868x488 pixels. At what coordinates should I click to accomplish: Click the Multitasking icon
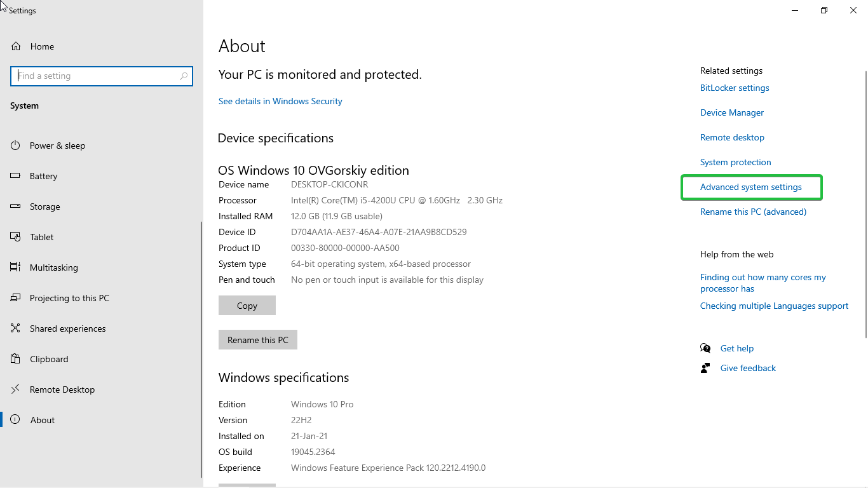(x=16, y=268)
